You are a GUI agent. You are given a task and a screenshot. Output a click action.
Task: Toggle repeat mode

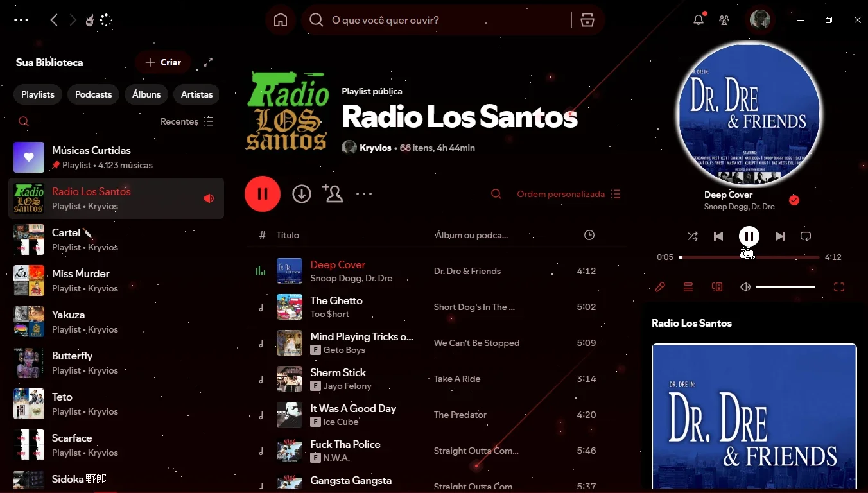click(806, 236)
